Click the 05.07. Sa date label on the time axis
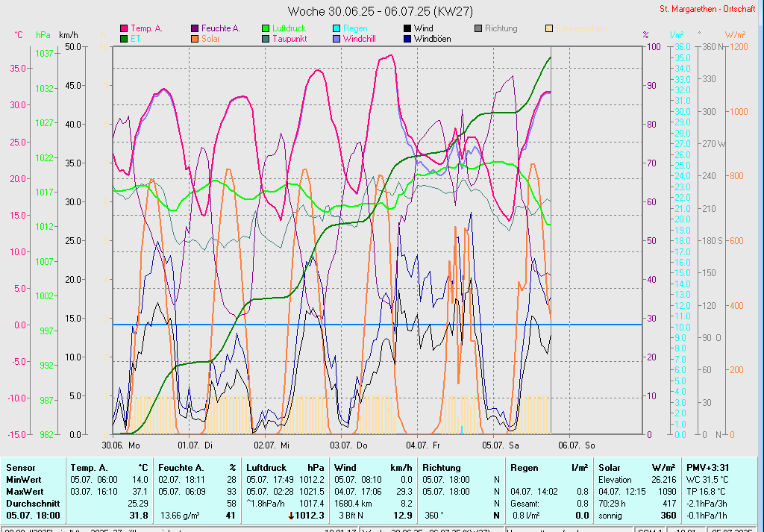764x532 pixels. point(501,445)
